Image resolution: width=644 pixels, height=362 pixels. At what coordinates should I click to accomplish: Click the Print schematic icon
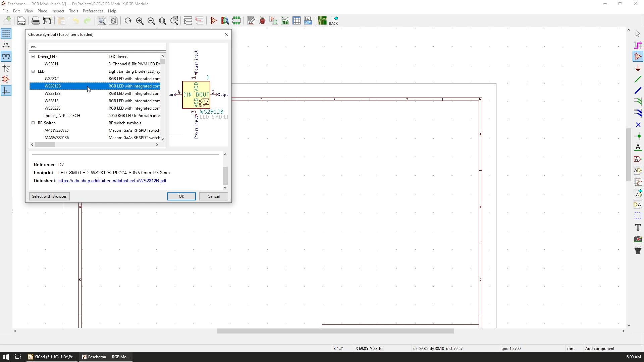[36, 21]
